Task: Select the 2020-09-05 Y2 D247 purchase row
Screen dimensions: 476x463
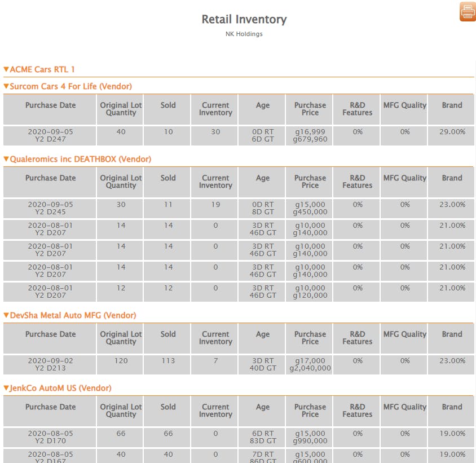Action: coord(239,136)
